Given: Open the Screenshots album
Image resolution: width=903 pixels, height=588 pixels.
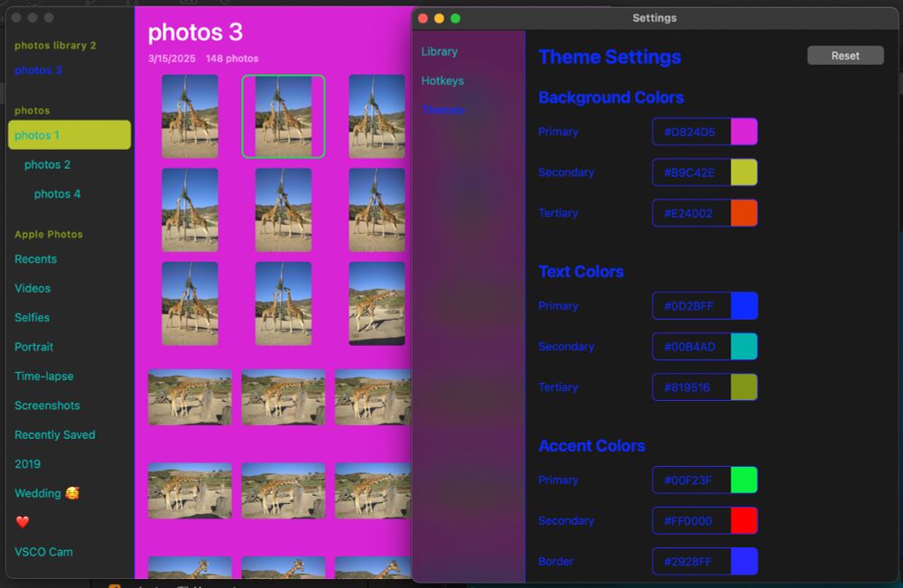Looking at the screenshot, I should (47, 406).
